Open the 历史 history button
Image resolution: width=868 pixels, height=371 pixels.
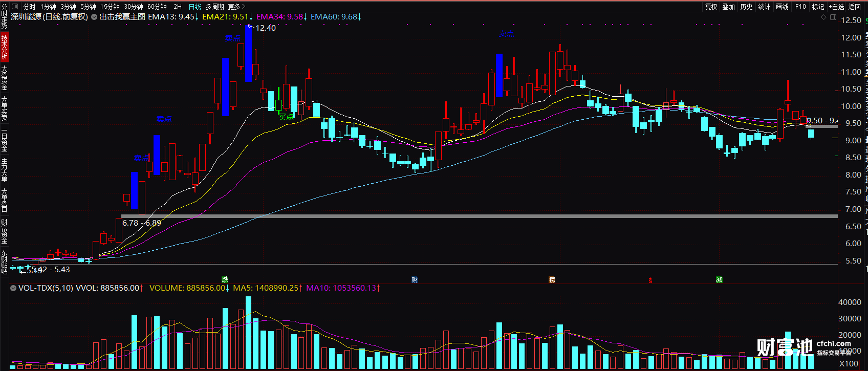click(x=747, y=7)
